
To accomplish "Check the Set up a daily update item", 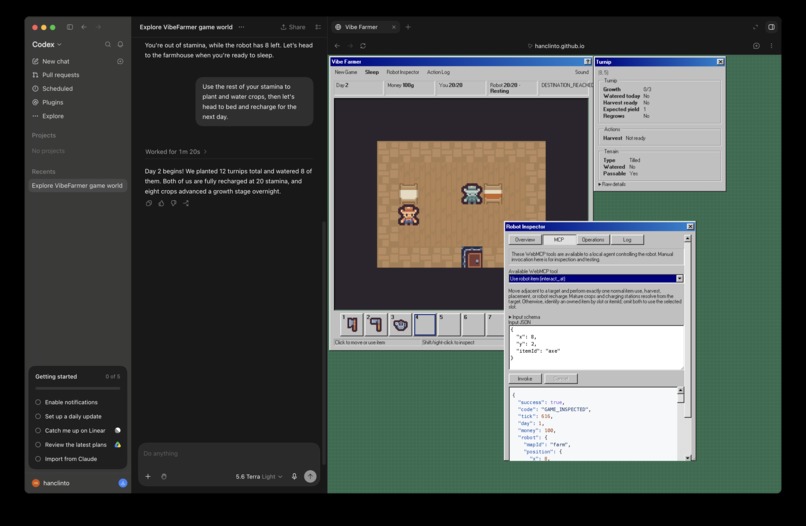I will (x=38, y=416).
